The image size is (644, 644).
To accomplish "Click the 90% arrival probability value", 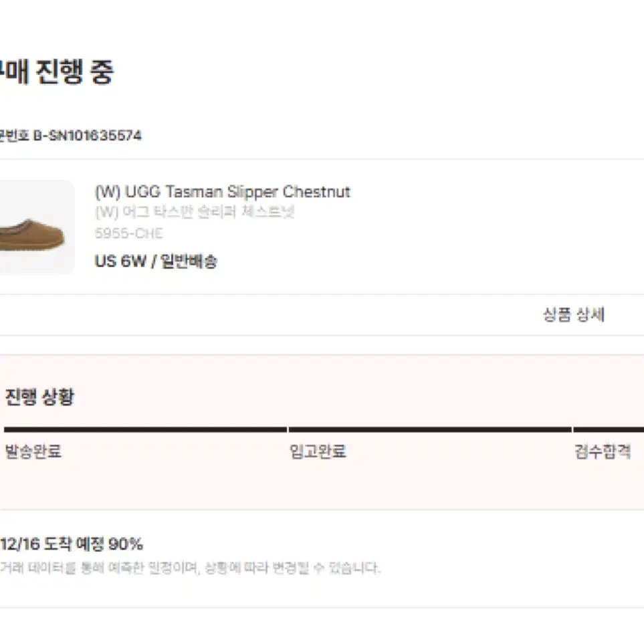I will pos(126,544).
